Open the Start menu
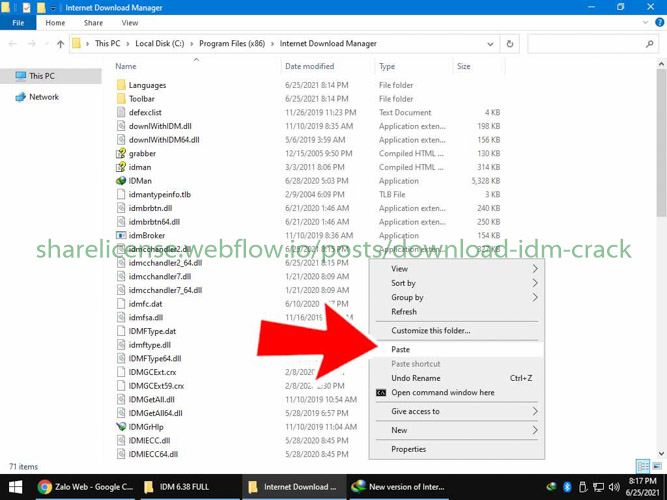This screenshot has width=667, height=500. [x=16, y=487]
